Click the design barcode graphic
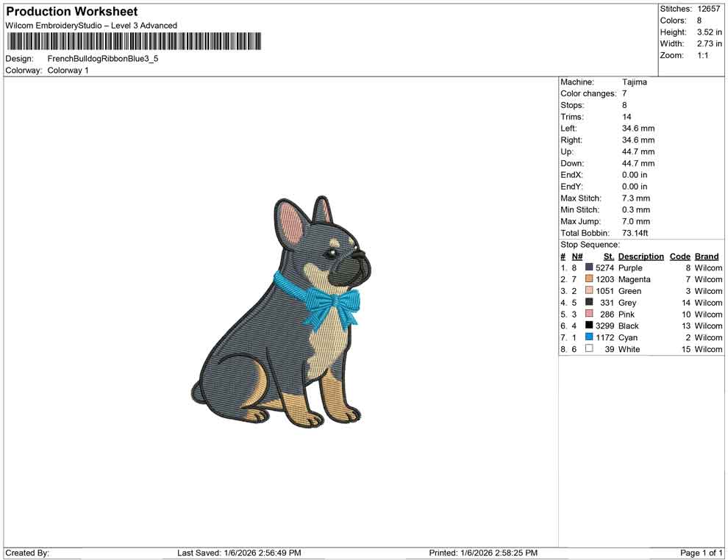The height and width of the screenshot is (560, 728). 132,40
